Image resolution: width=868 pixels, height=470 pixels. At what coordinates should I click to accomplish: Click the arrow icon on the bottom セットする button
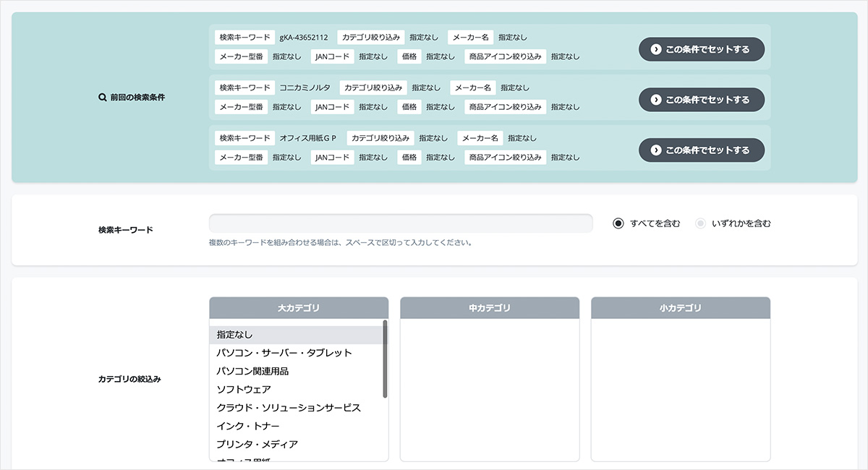coord(657,150)
